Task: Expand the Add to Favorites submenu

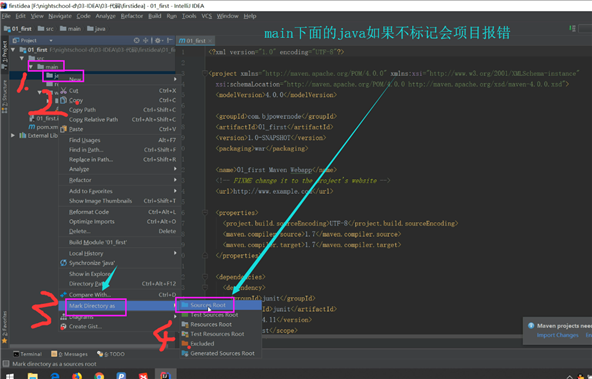Action: coord(175,191)
